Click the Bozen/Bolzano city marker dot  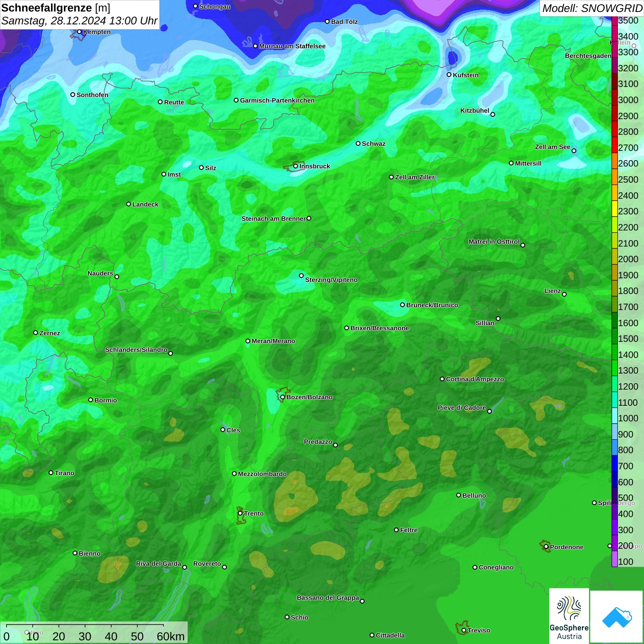[282, 397]
